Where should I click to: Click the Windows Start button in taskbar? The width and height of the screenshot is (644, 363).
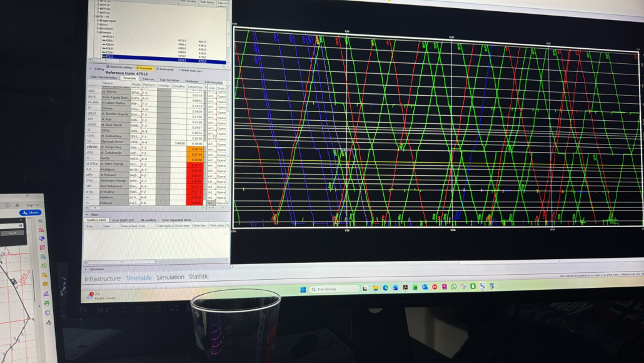pos(303,289)
